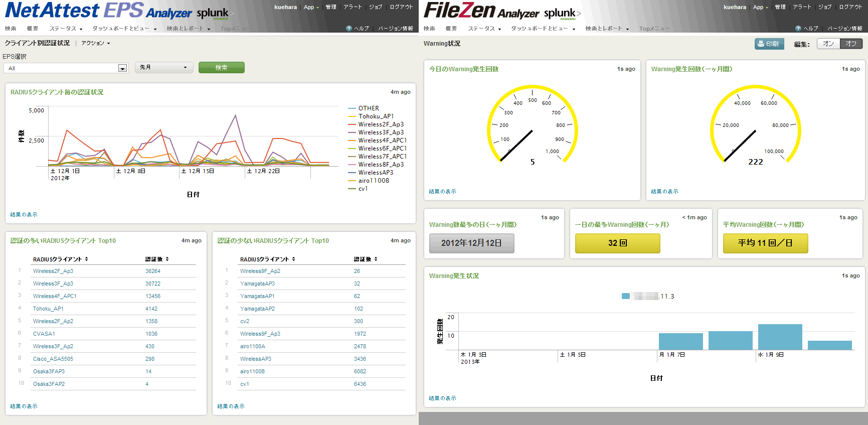Click OTHER legend color swatch
This screenshot has height=425, width=868.
pos(352,108)
